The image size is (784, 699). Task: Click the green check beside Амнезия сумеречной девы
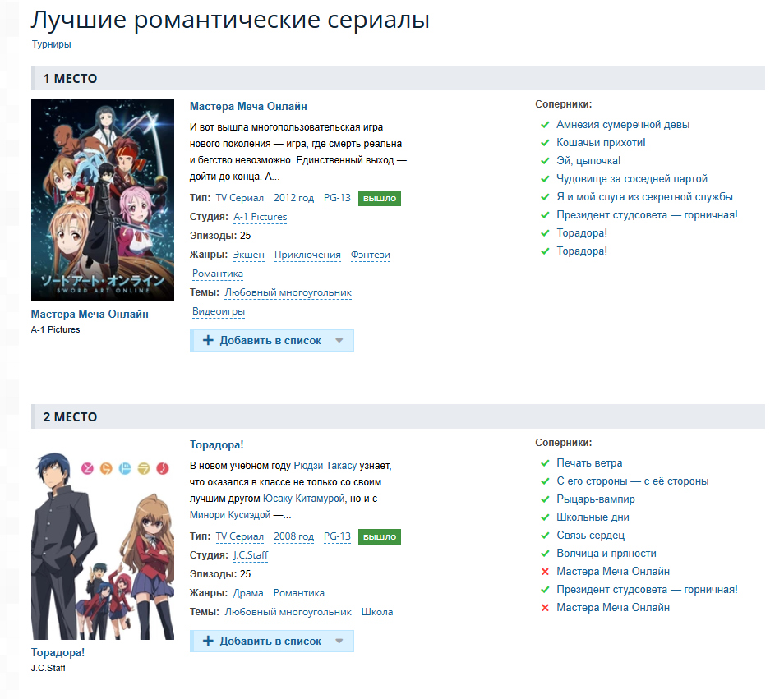tap(545, 125)
